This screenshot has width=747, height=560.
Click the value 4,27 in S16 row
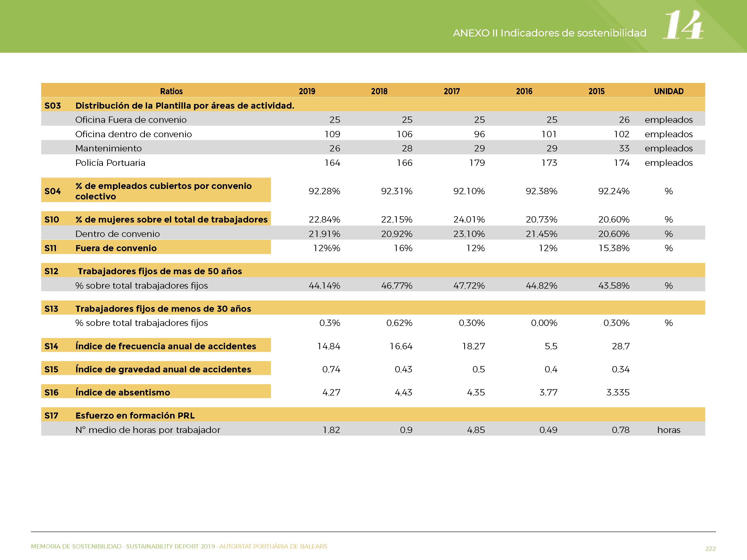[331, 393]
